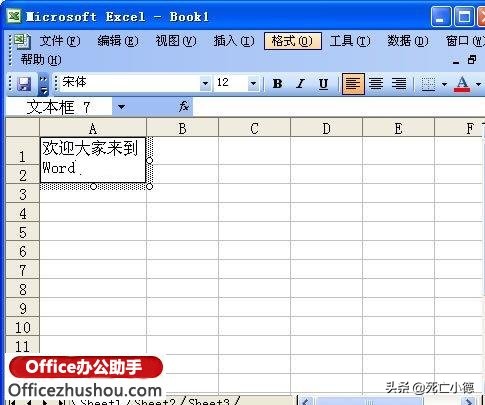
Task: Select row 8 header
Action: (x=23, y=289)
